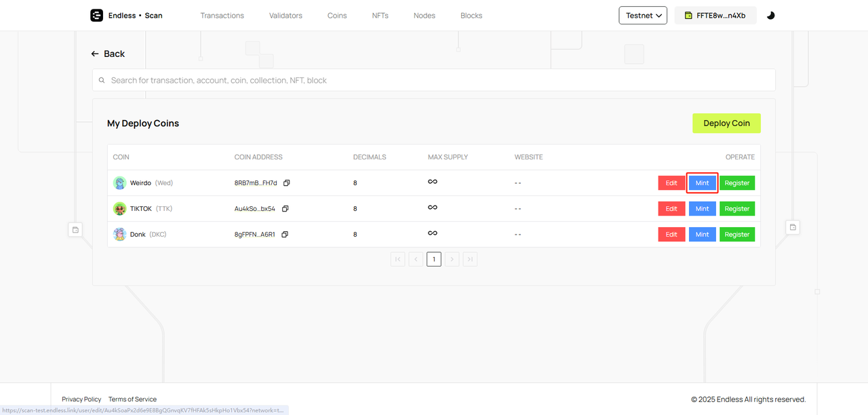Mint the Weirdo coin
The width and height of the screenshot is (868, 415).
(x=703, y=183)
